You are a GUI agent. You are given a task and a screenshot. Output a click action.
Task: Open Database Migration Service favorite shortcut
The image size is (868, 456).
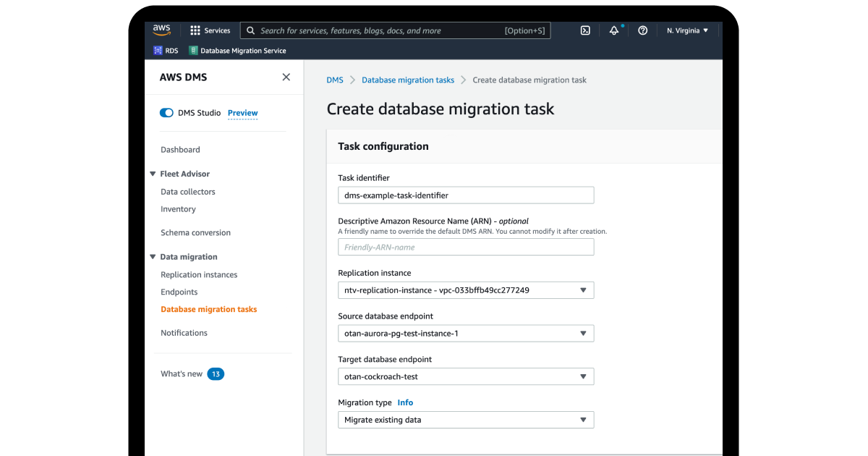[239, 50]
